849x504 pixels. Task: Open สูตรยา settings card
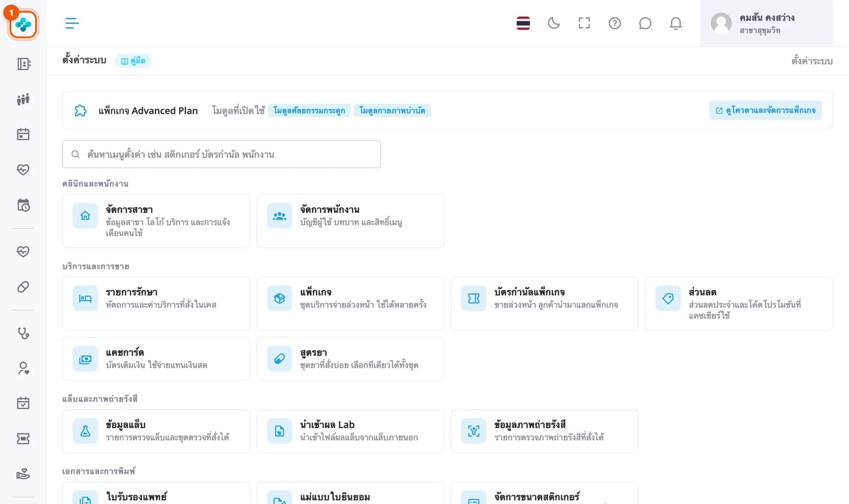(x=350, y=358)
